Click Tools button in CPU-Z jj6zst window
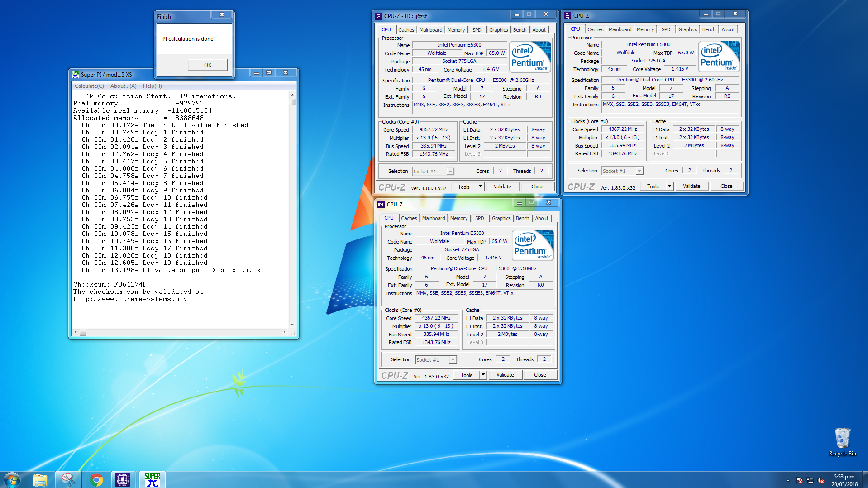The width and height of the screenshot is (868, 488). pyautogui.click(x=464, y=187)
